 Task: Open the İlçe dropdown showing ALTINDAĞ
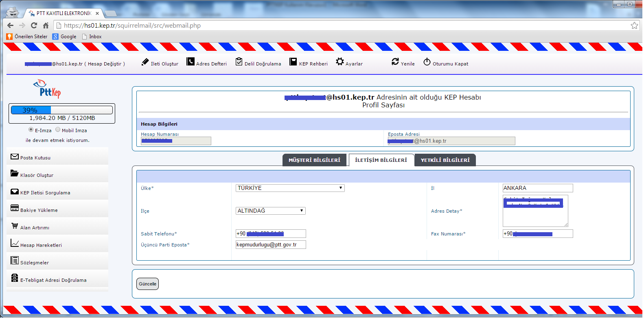pos(271,211)
